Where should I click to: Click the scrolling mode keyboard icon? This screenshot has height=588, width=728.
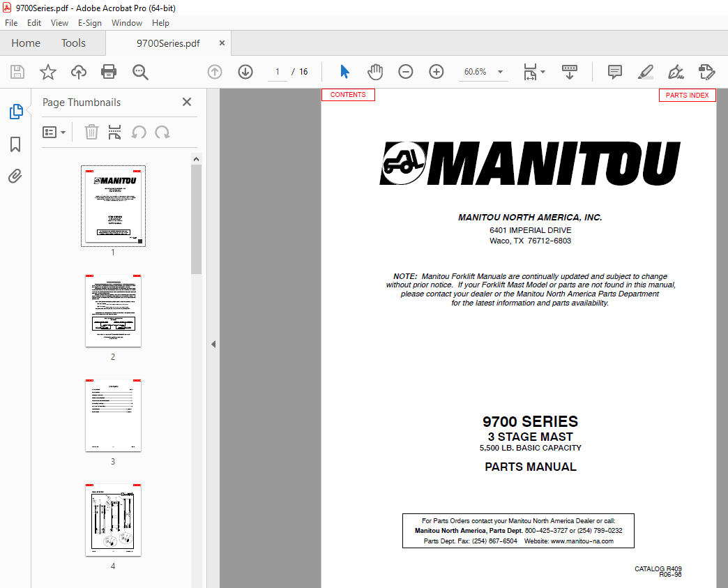tap(569, 72)
